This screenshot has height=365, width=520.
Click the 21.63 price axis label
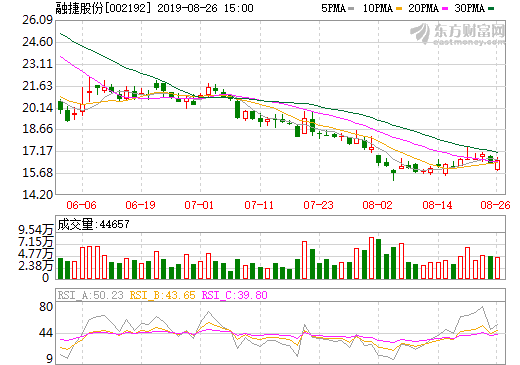(37, 86)
